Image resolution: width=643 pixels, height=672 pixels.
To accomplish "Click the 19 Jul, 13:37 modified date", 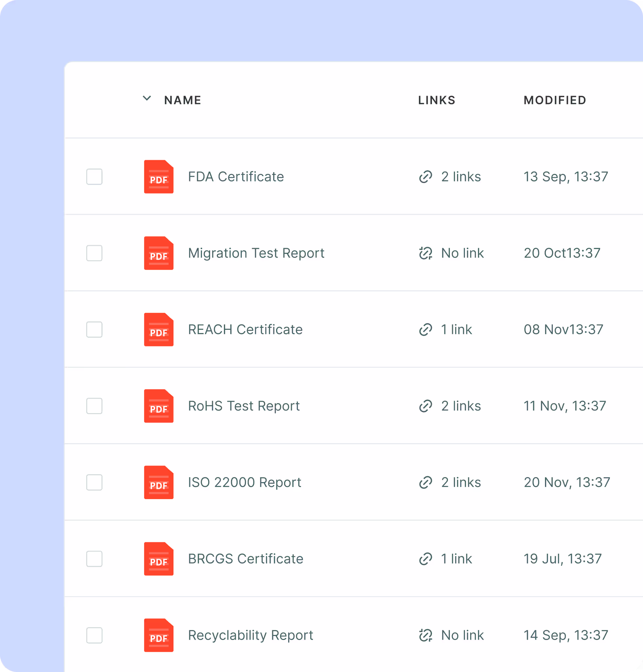I will (x=562, y=559).
